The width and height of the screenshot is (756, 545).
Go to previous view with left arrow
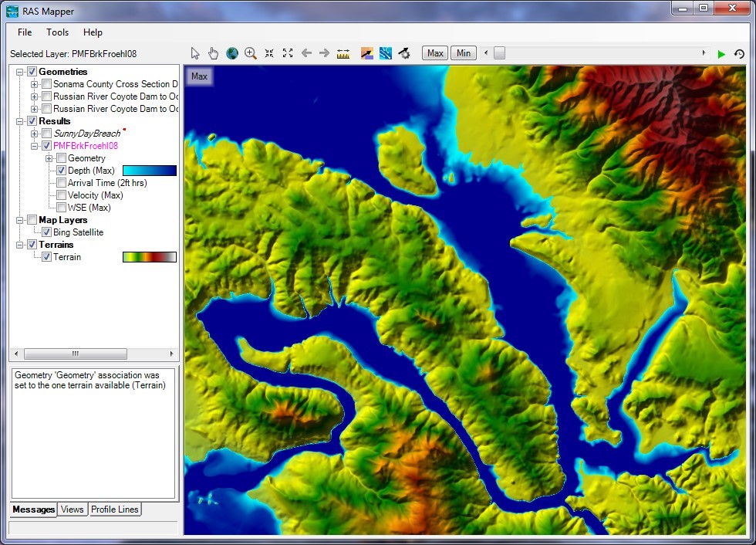(x=306, y=53)
